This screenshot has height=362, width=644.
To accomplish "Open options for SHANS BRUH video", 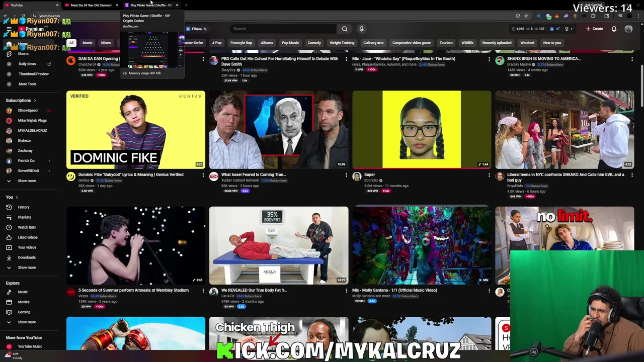I will [x=632, y=59].
